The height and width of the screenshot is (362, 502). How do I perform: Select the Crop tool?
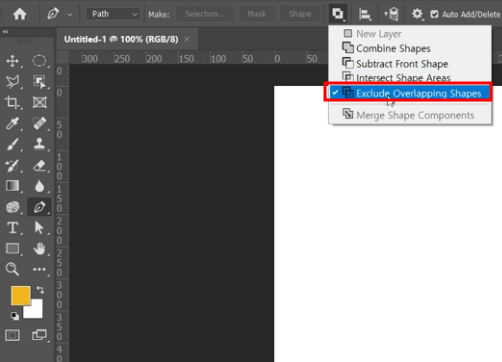pyautogui.click(x=13, y=103)
